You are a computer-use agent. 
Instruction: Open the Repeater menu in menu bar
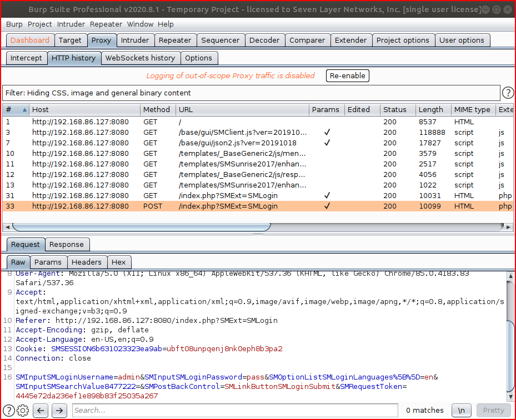coord(106,24)
